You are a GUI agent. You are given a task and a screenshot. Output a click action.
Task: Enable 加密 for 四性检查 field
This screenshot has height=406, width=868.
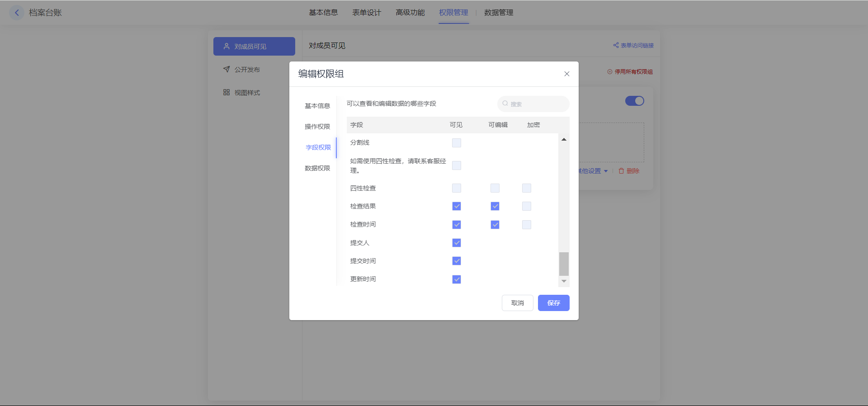(527, 188)
